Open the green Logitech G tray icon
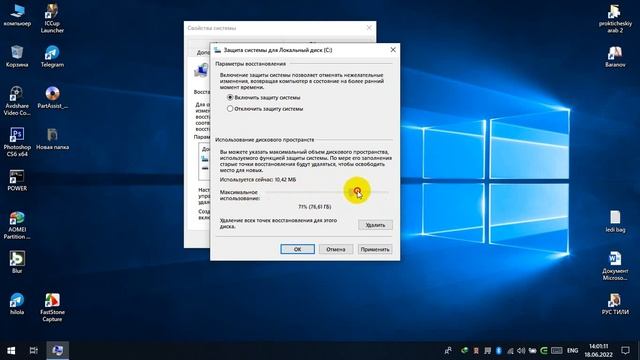 544,350
